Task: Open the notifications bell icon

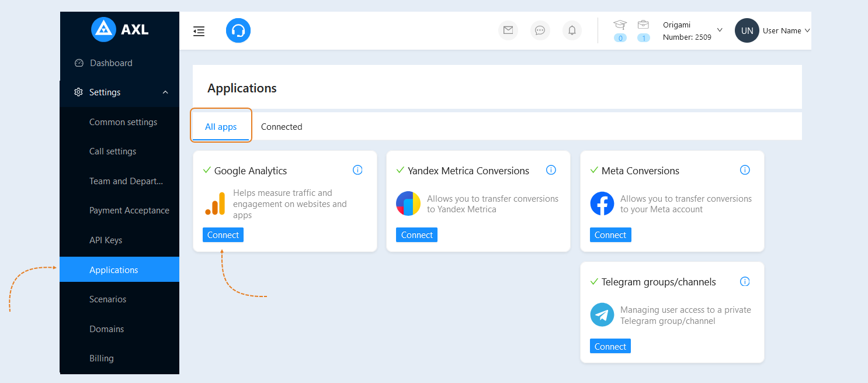Action: coord(572,30)
